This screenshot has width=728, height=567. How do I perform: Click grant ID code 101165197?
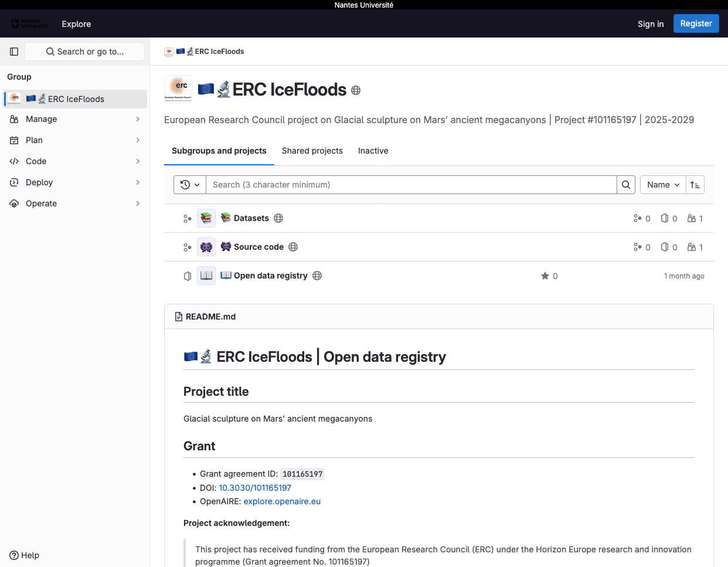coord(302,474)
